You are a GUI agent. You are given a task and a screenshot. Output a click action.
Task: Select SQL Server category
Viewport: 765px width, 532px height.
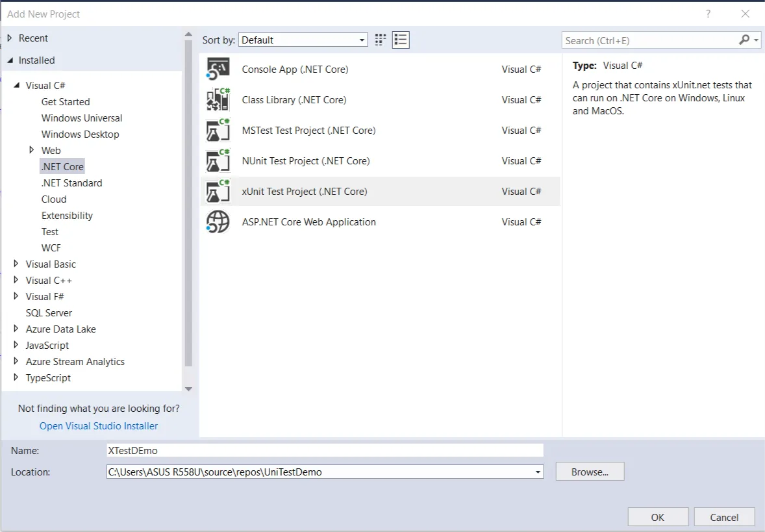tap(49, 313)
